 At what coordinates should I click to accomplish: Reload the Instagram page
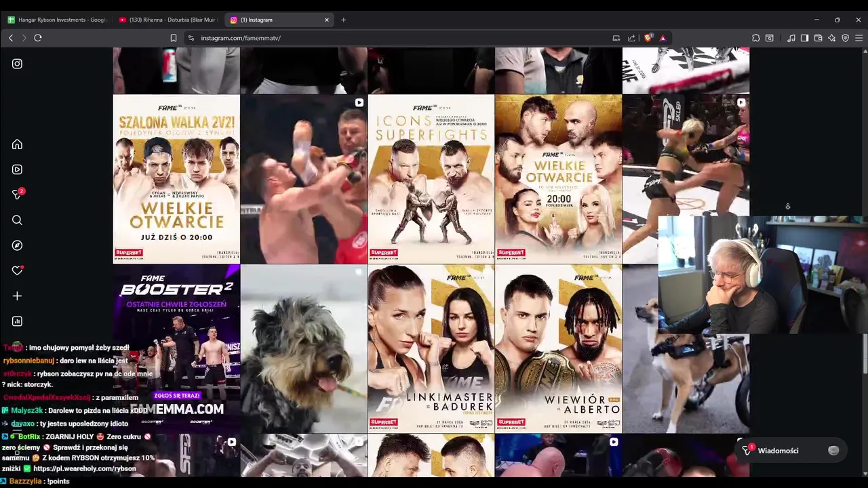tap(38, 38)
